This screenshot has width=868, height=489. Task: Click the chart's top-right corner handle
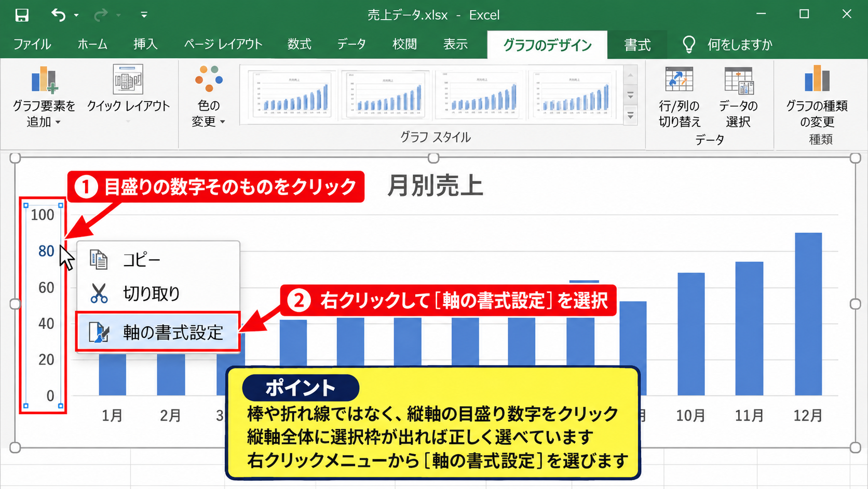coord(855,158)
